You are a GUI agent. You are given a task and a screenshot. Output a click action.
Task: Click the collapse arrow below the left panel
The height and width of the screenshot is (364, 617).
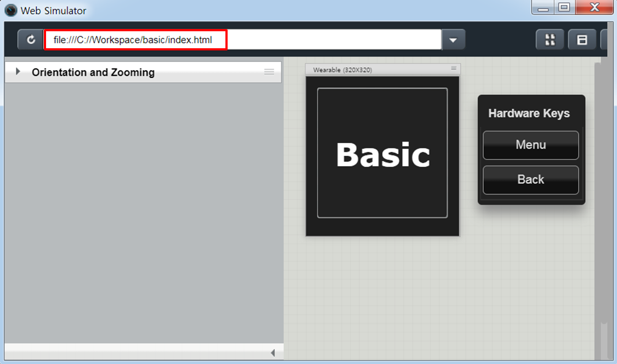pyautogui.click(x=273, y=352)
